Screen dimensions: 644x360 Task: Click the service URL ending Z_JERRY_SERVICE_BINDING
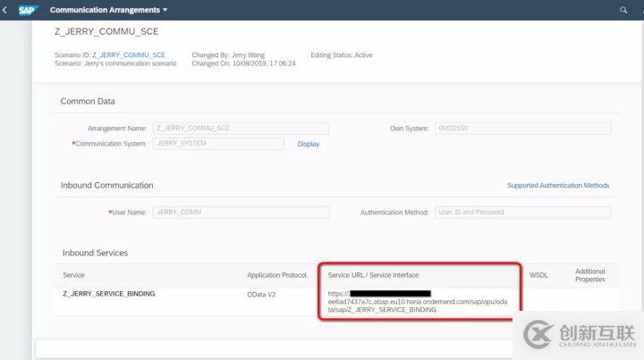pos(418,302)
